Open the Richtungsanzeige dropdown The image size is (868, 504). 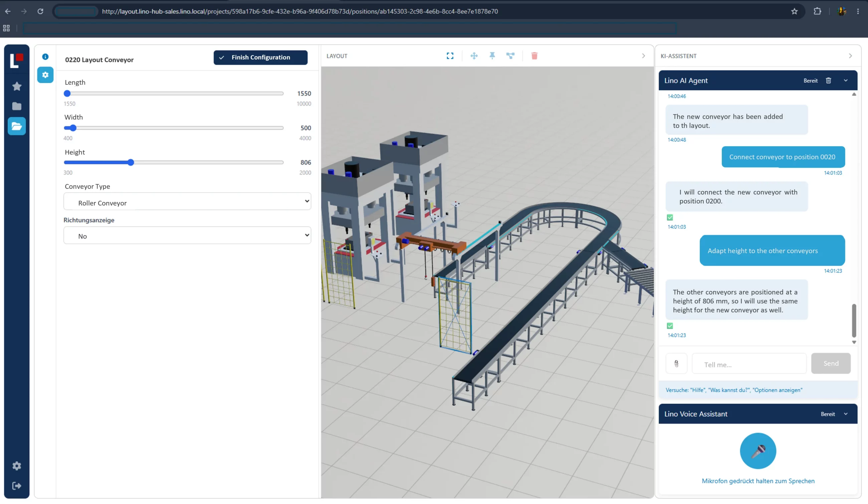coord(187,235)
